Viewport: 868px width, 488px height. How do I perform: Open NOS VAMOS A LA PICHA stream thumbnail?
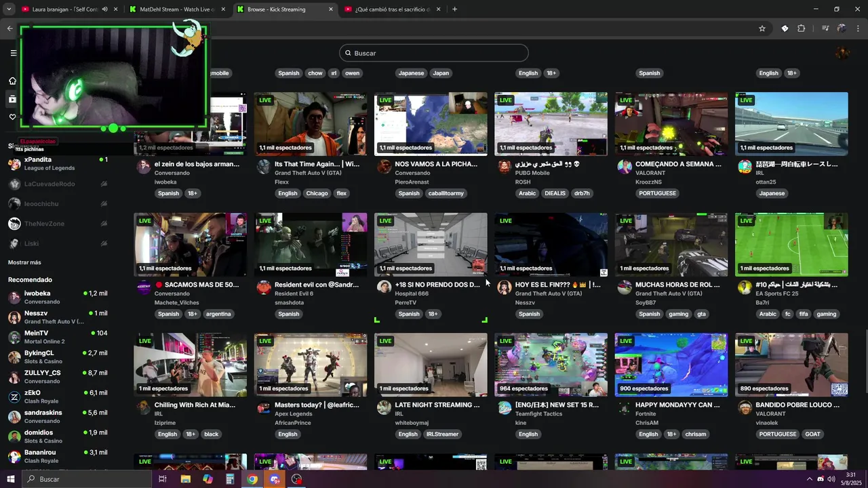point(431,124)
